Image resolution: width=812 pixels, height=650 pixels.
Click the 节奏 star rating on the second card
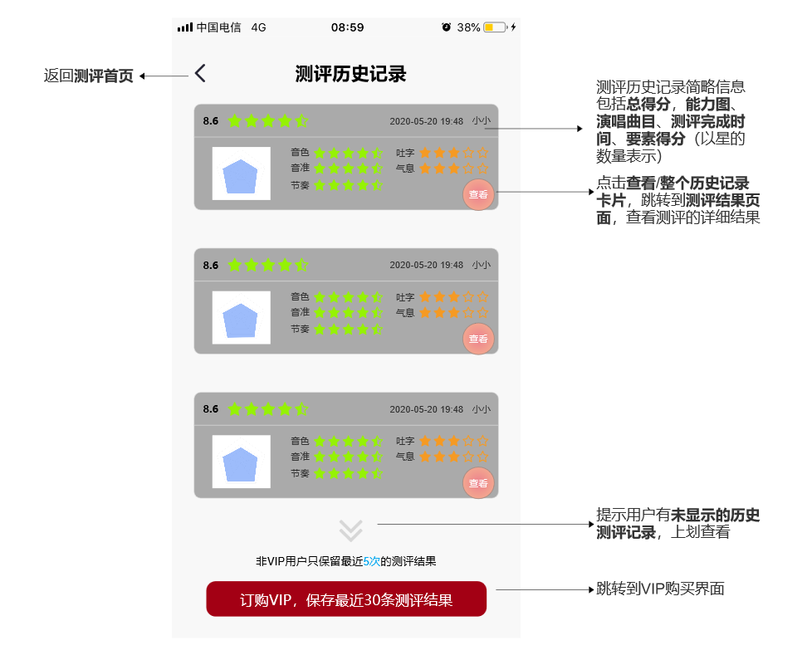[x=349, y=329]
